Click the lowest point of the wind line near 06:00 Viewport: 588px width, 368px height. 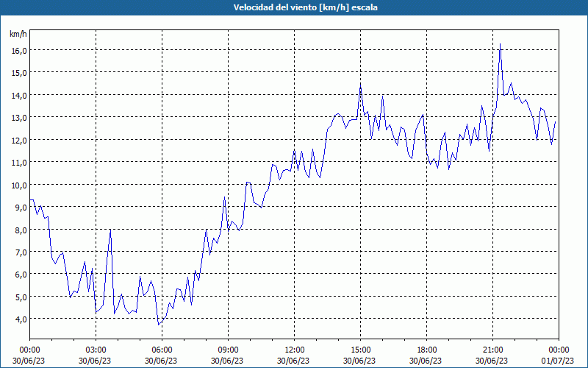pyautogui.click(x=159, y=325)
